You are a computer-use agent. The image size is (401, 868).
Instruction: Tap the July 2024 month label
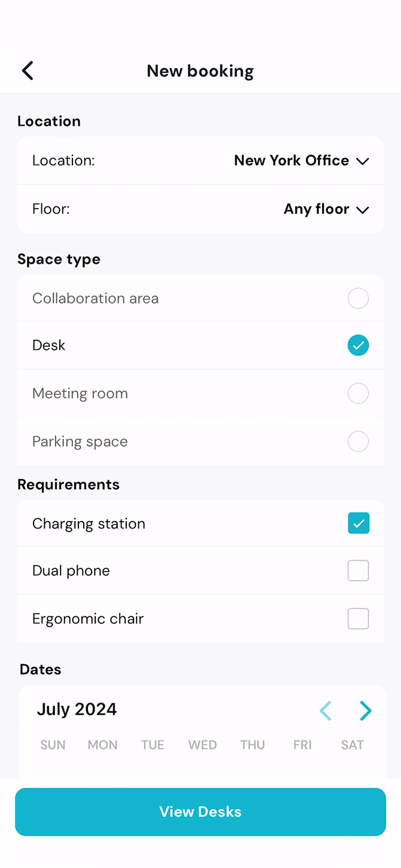tap(77, 709)
